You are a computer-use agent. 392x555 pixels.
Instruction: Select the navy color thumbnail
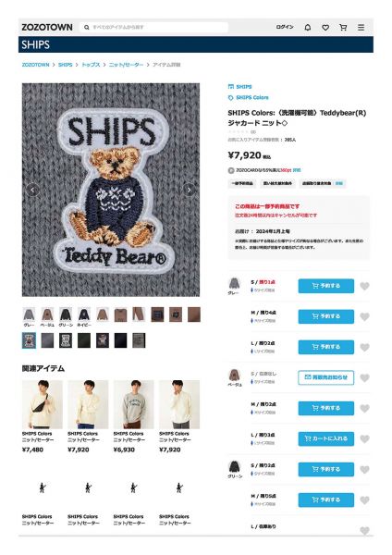pos(84,316)
